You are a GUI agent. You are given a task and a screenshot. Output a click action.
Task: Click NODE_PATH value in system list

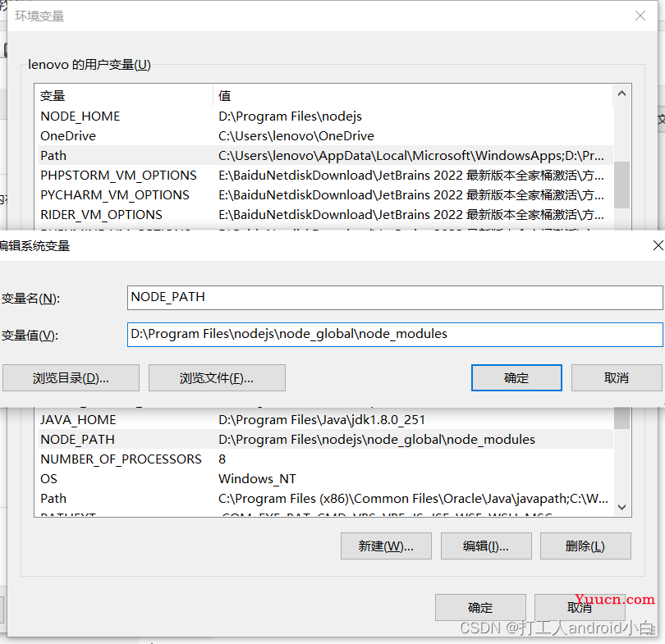click(x=377, y=440)
